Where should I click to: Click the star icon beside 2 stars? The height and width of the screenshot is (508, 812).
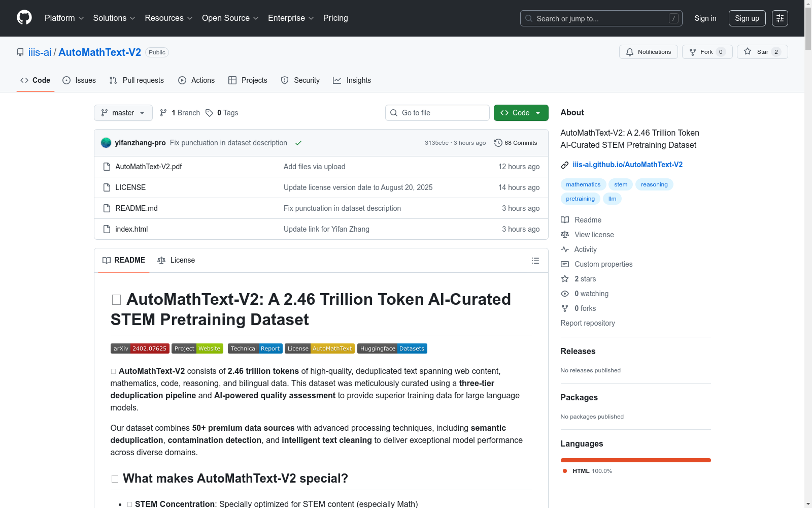pos(565,279)
